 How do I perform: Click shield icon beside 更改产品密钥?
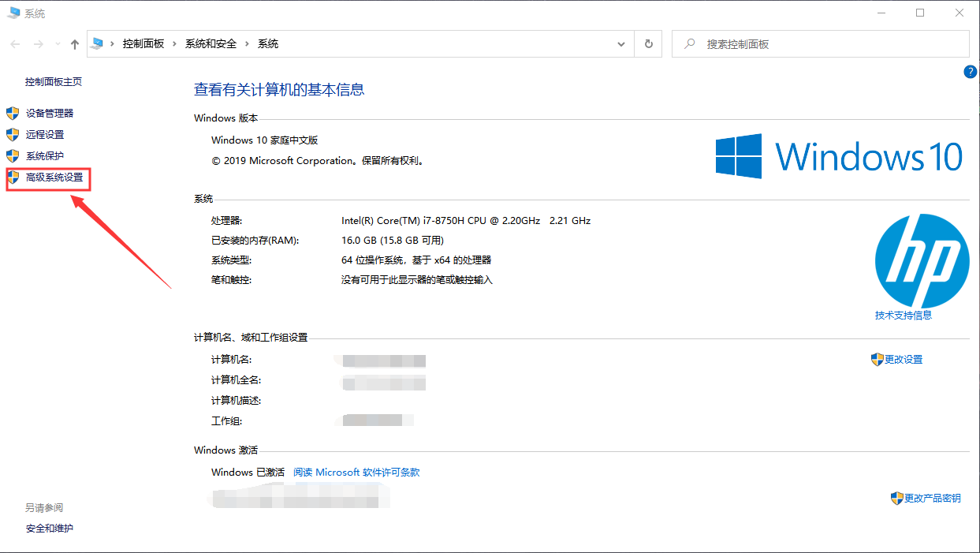(896, 498)
